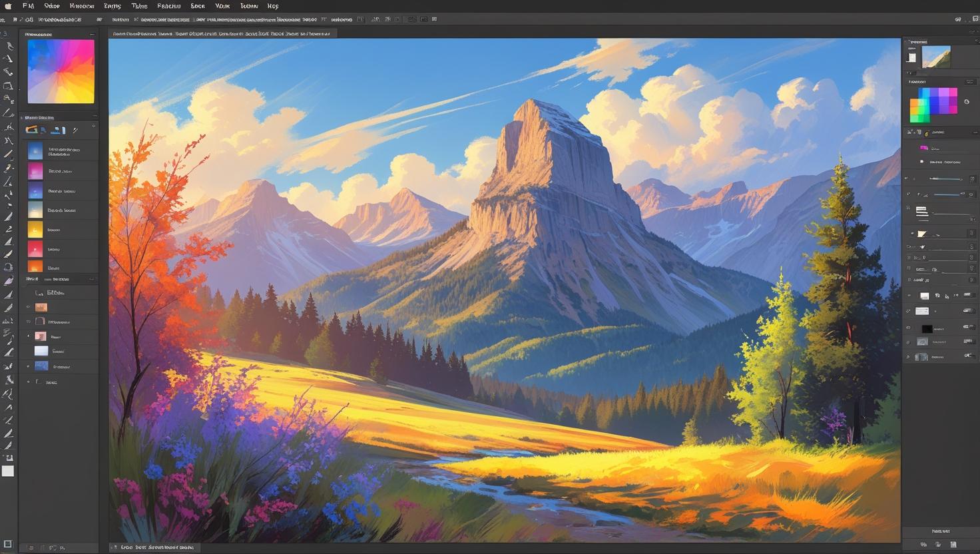
Task: Select the magenta gradient preset thumbnail
Action: pos(35,171)
